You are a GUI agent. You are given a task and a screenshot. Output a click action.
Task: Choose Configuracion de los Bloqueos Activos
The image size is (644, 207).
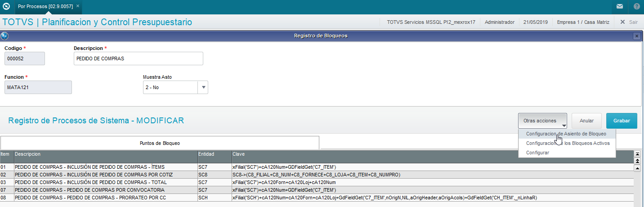click(x=568, y=143)
